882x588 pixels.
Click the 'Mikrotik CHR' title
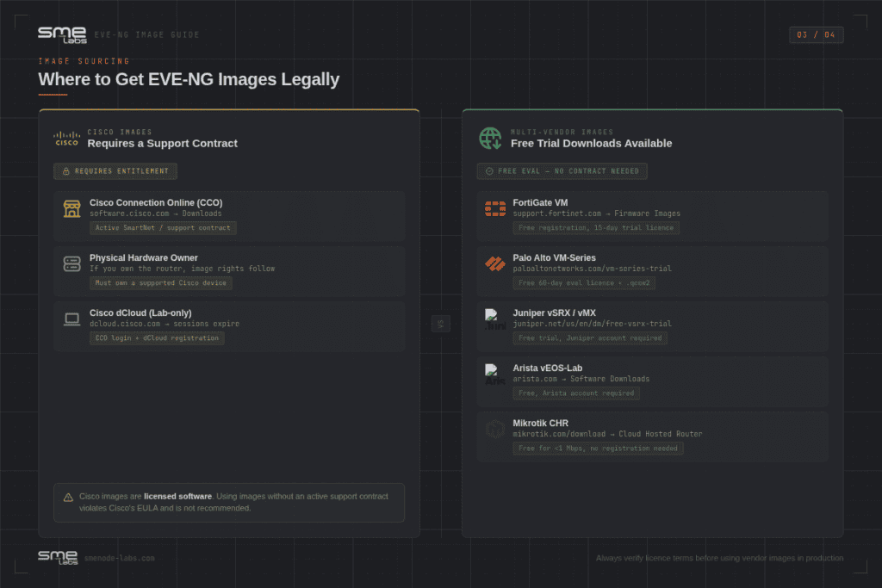541,423
